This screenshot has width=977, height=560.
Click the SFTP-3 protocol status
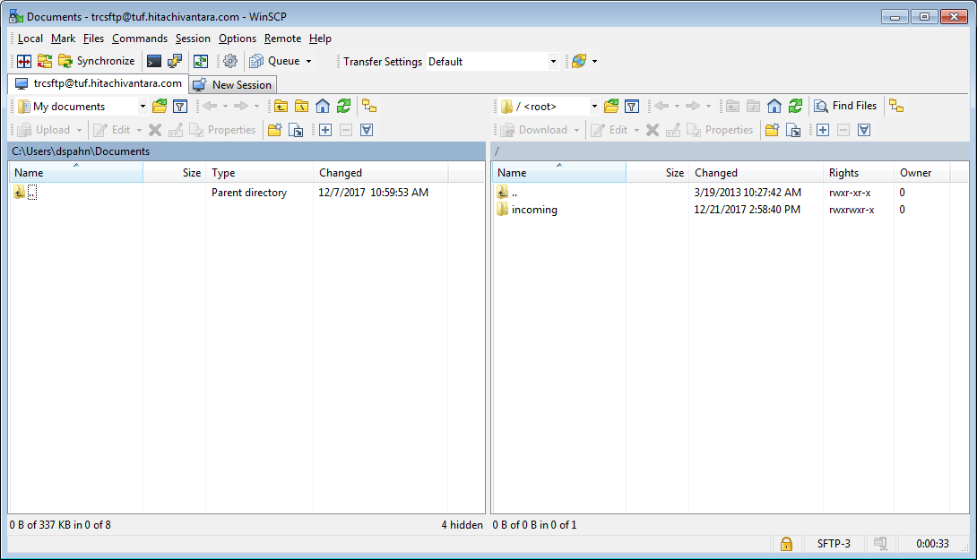[x=834, y=544]
